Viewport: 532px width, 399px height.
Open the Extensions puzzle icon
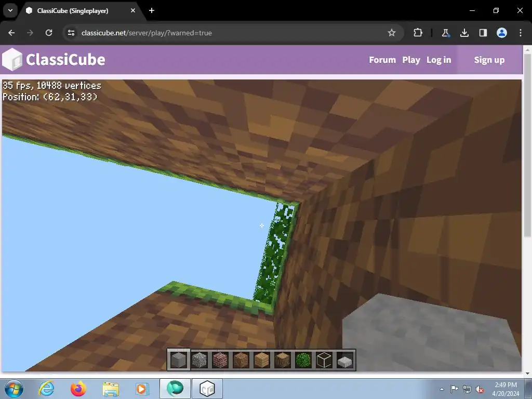(418, 33)
